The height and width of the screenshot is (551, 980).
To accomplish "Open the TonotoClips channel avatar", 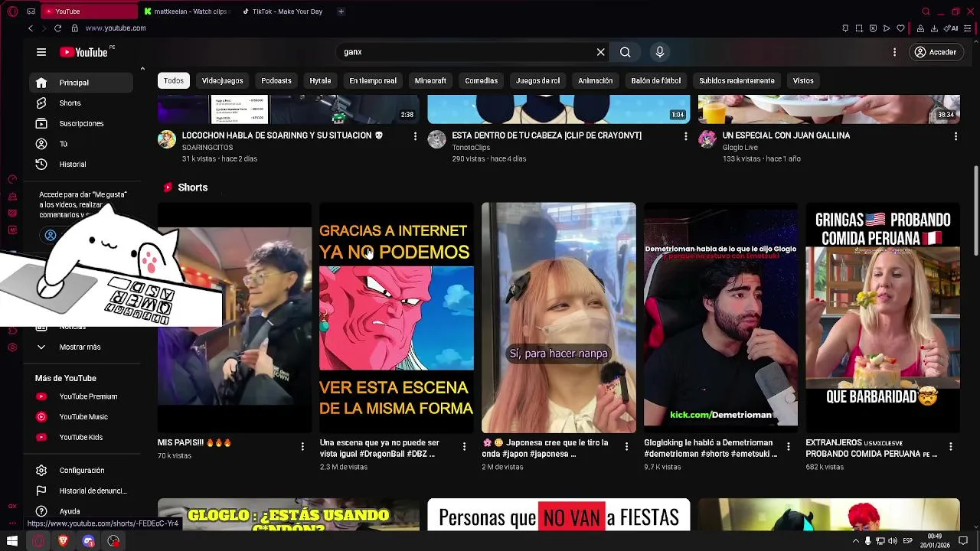I will coord(437,139).
